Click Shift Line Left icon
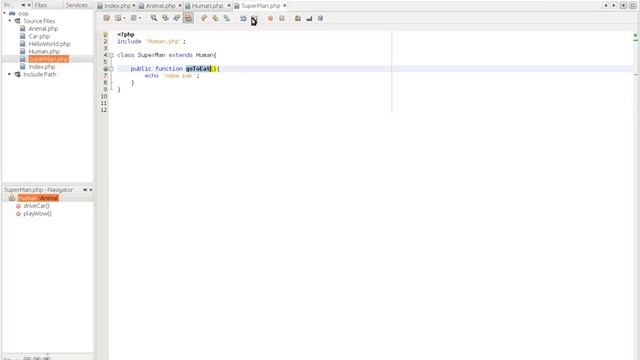The height and width of the screenshot is (360, 640). tap(243, 18)
